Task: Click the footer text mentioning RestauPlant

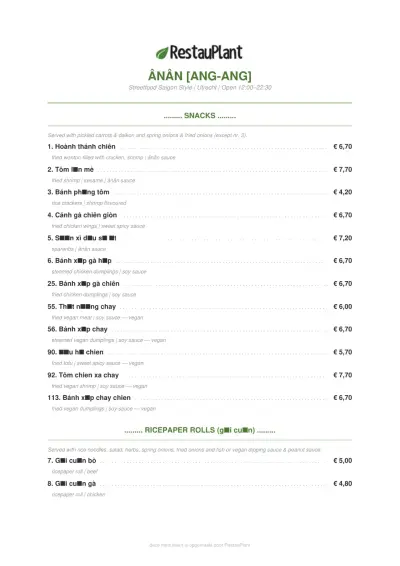Action: click(200, 545)
